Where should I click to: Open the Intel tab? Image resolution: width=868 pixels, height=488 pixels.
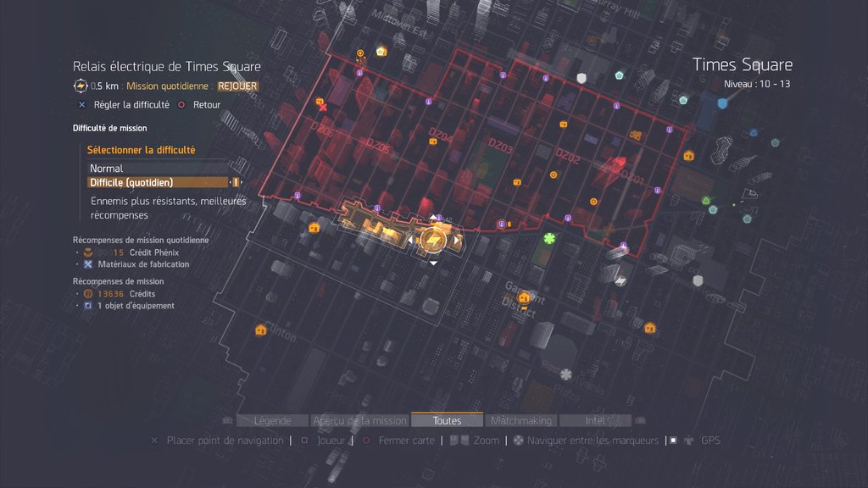595,420
